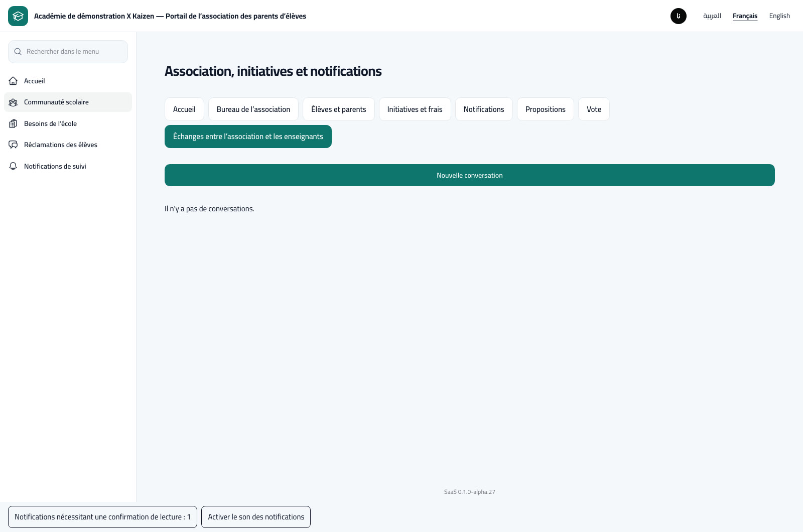Click the bell icon for Notifications de suivi
The image size is (803, 532).
point(14,166)
